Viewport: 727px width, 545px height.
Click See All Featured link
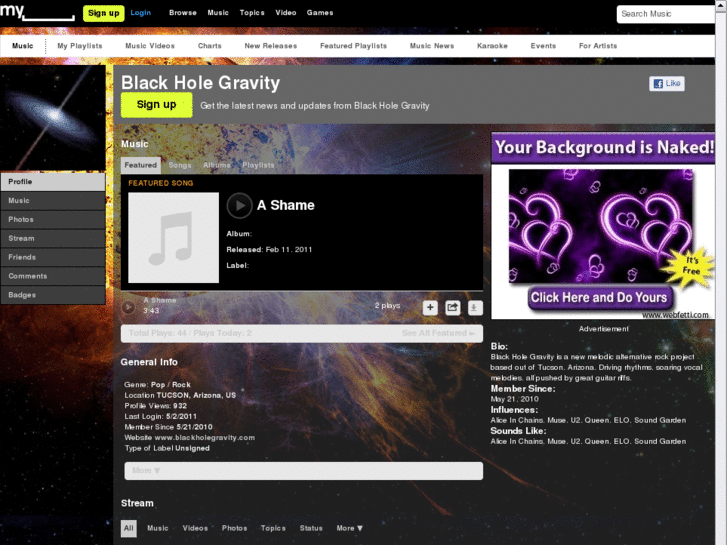(x=438, y=333)
